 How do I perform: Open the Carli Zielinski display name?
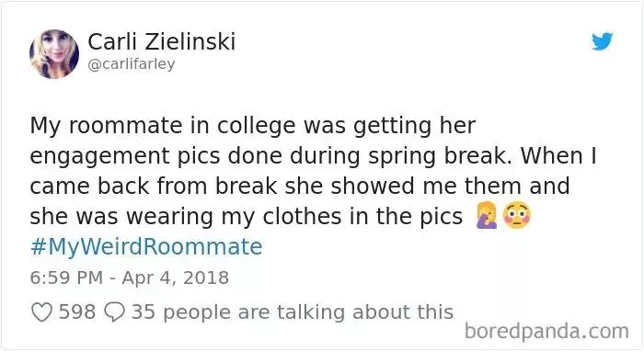pyautogui.click(x=161, y=41)
